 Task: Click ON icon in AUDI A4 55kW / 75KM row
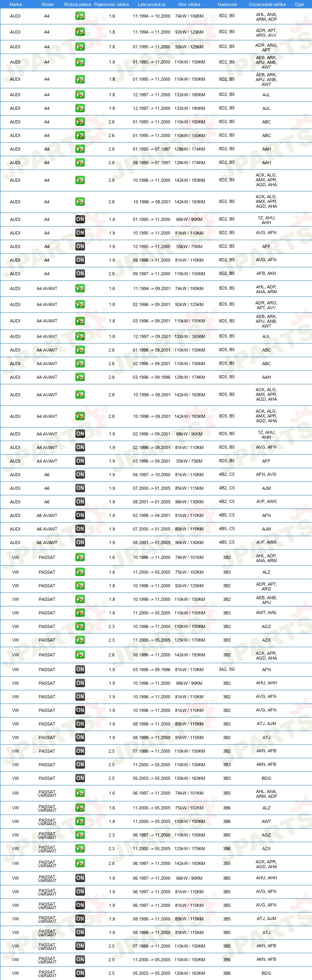coord(80,246)
